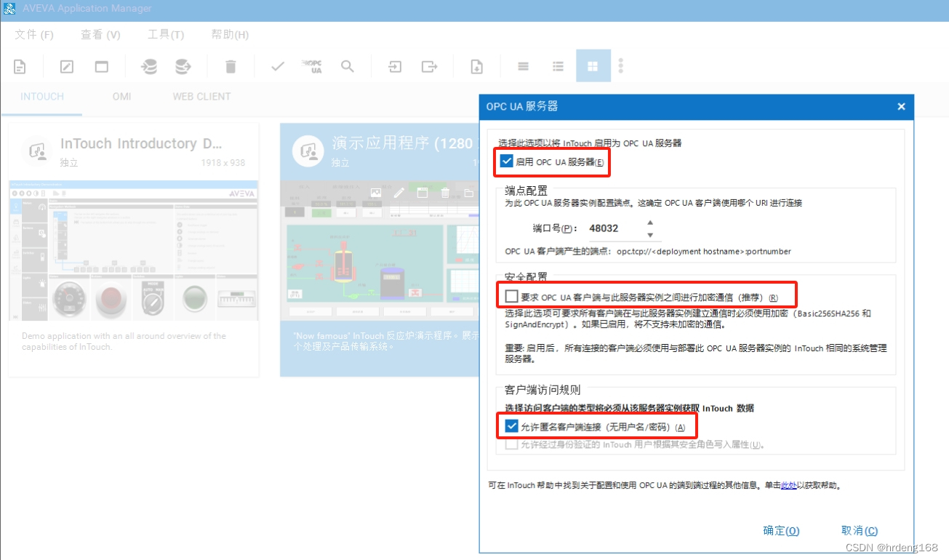949x560 pixels.
Task: Switch to compact list view icon
Action: pos(523,66)
